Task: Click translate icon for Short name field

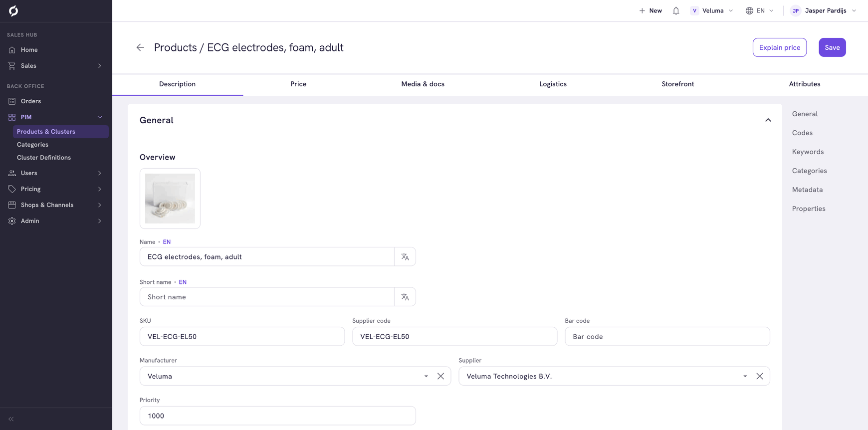Action: [405, 297]
